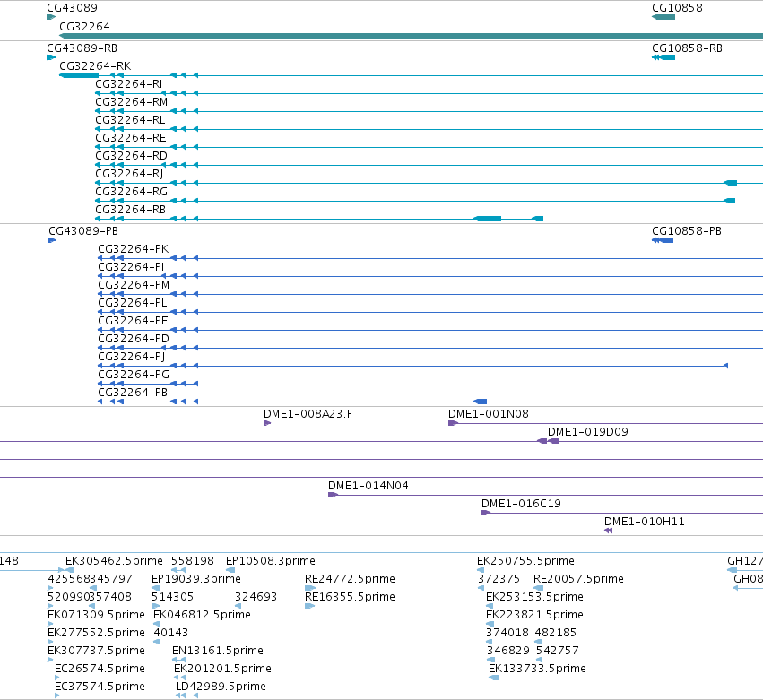Viewport: 763px width, 700px height.
Task: Select transcript label CG32264-RB
Action: (x=130, y=210)
